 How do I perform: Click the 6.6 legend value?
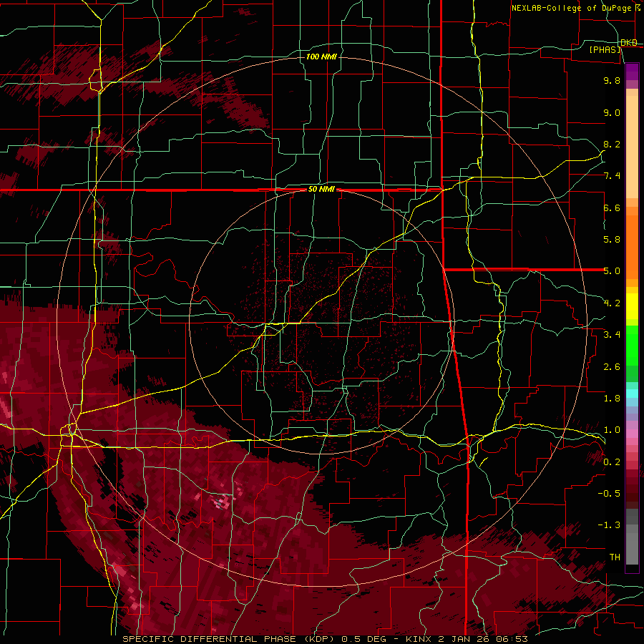[x=612, y=208]
